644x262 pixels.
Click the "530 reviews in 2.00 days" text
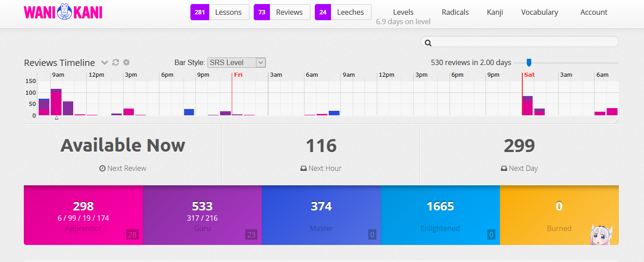click(x=471, y=62)
